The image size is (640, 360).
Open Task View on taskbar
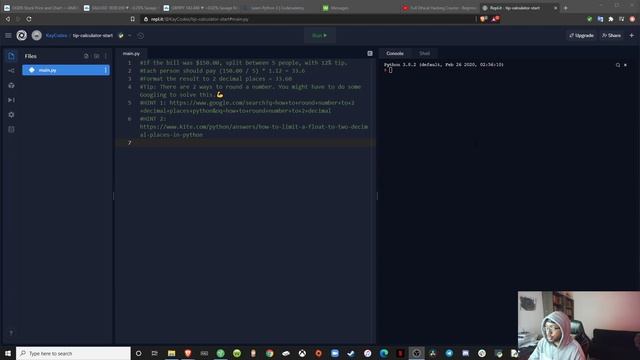tap(155, 353)
